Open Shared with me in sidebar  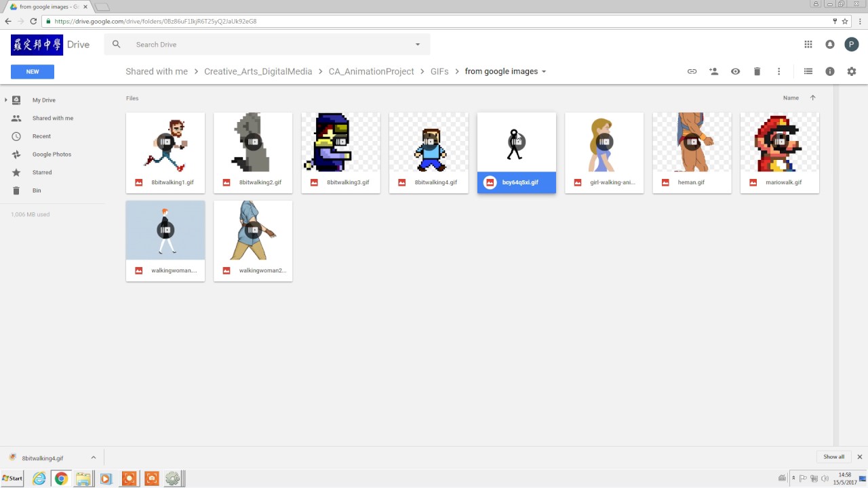pyautogui.click(x=53, y=118)
